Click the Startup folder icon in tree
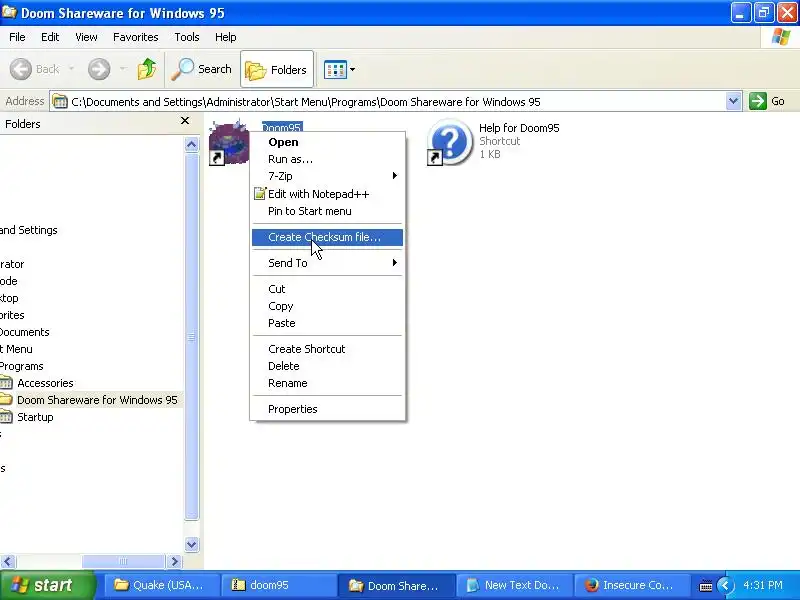Screen dimensions: 800x600 [x=6, y=417]
